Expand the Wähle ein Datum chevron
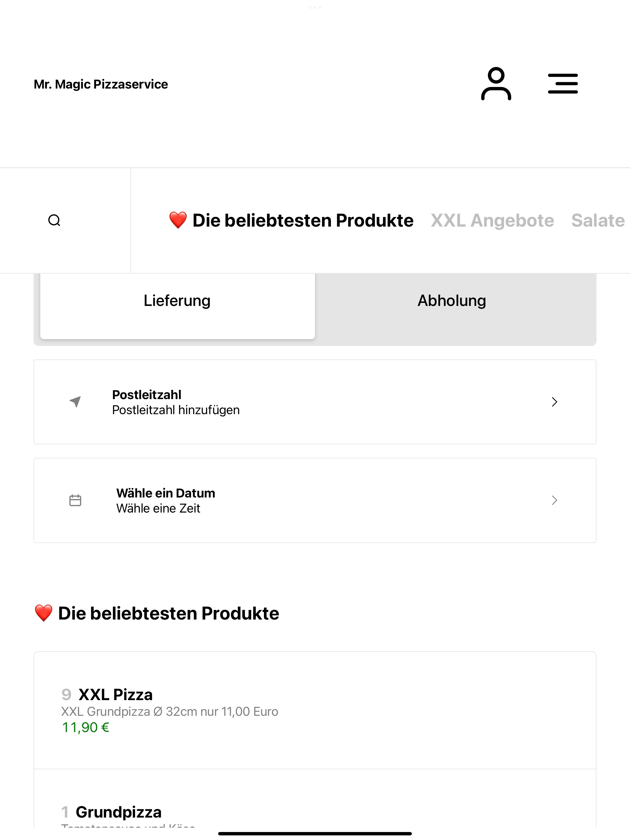 (x=554, y=501)
